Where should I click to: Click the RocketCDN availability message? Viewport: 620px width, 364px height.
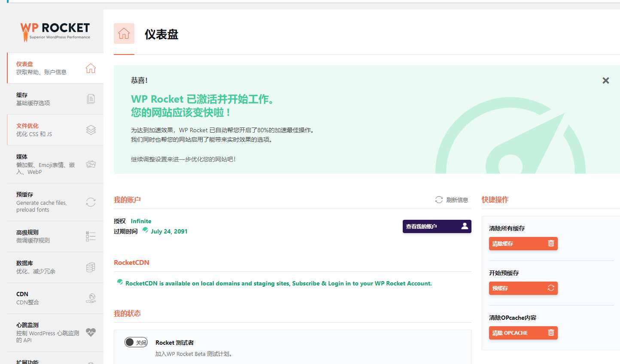279,283
